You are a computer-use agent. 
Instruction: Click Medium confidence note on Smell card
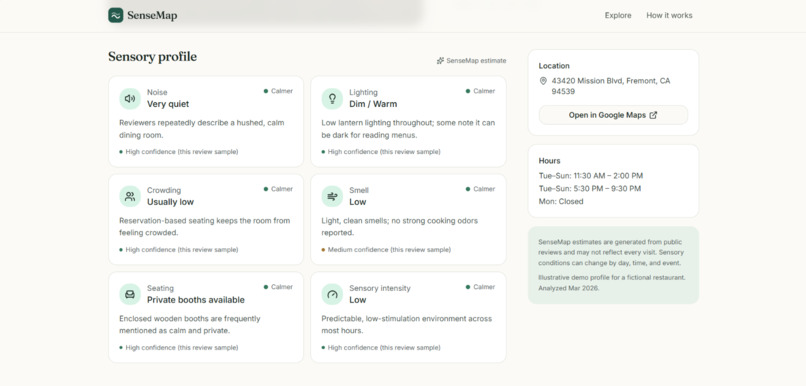(386, 250)
